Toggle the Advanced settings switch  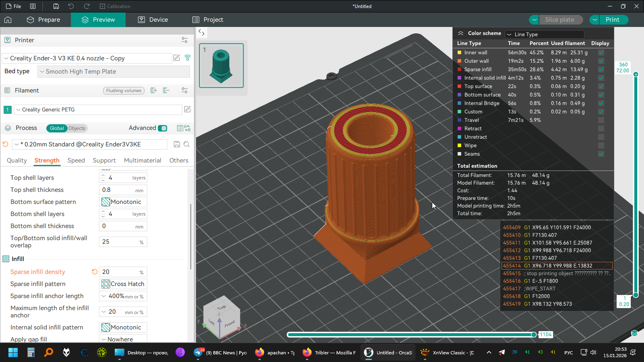(162, 128)
